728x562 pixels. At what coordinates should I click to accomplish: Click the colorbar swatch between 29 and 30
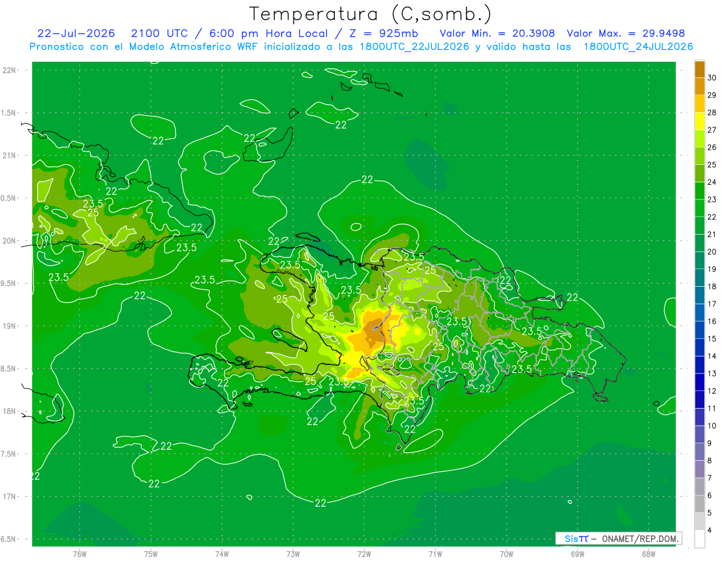point(699,87)
